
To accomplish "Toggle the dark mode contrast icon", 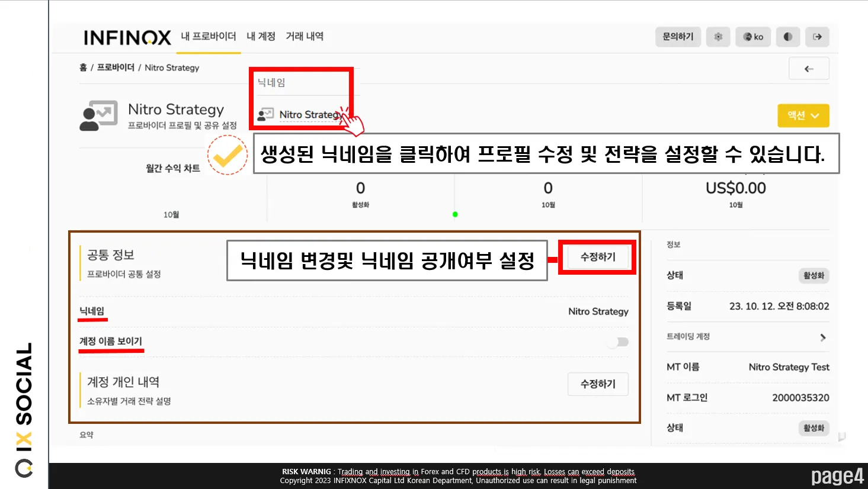I will (787, 37).
